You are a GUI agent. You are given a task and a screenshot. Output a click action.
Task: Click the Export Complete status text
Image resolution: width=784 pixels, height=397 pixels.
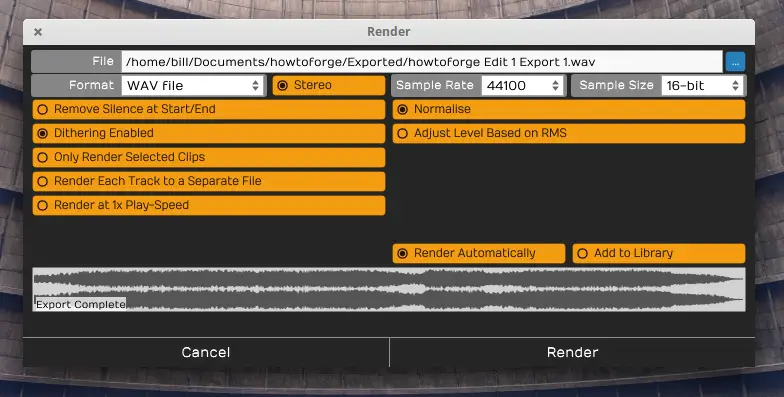tap(80, 304)
